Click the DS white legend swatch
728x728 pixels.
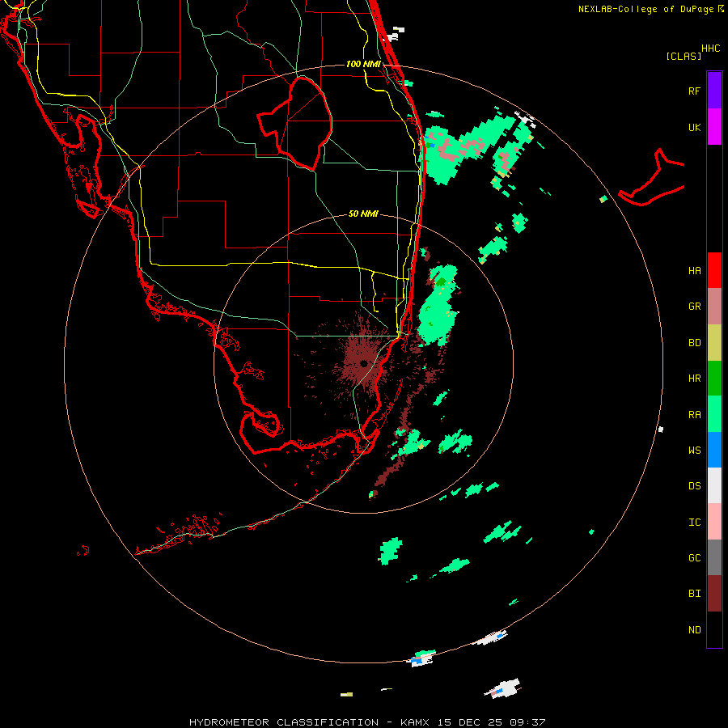(714, 485)
